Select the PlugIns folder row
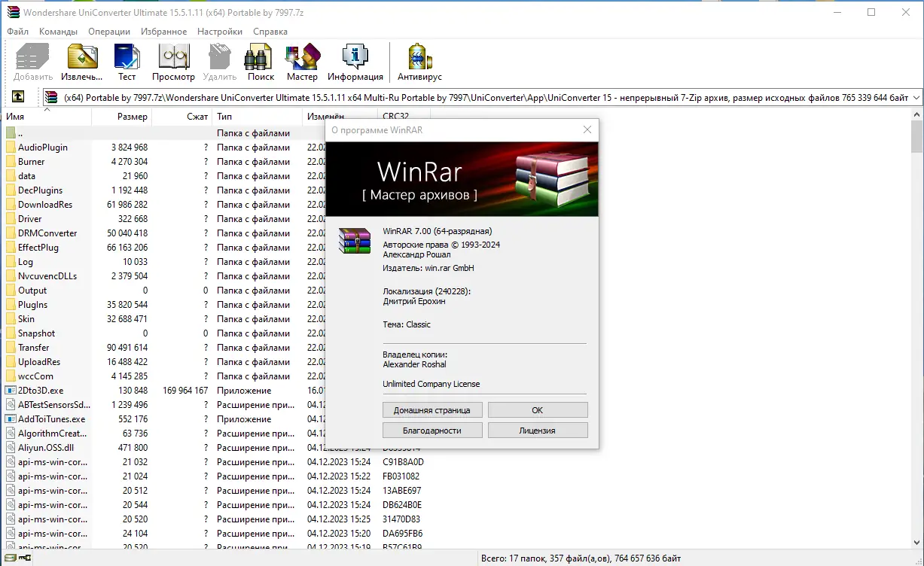 (164, 305)
